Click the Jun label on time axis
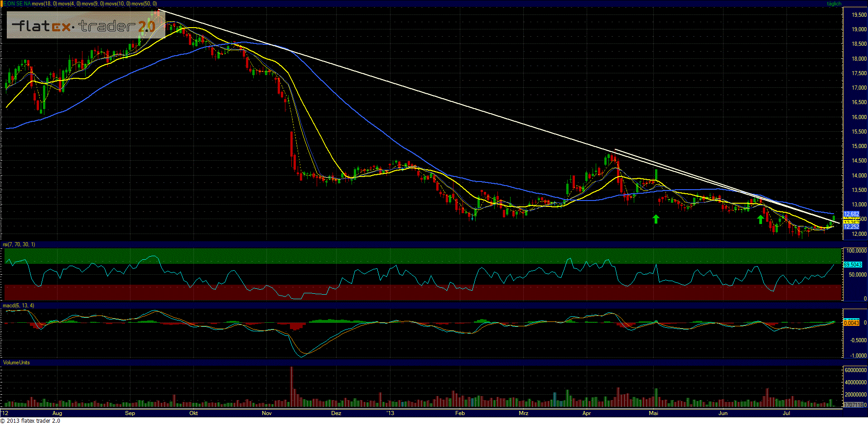The image size is (868, 425). (x=723, y=413)
